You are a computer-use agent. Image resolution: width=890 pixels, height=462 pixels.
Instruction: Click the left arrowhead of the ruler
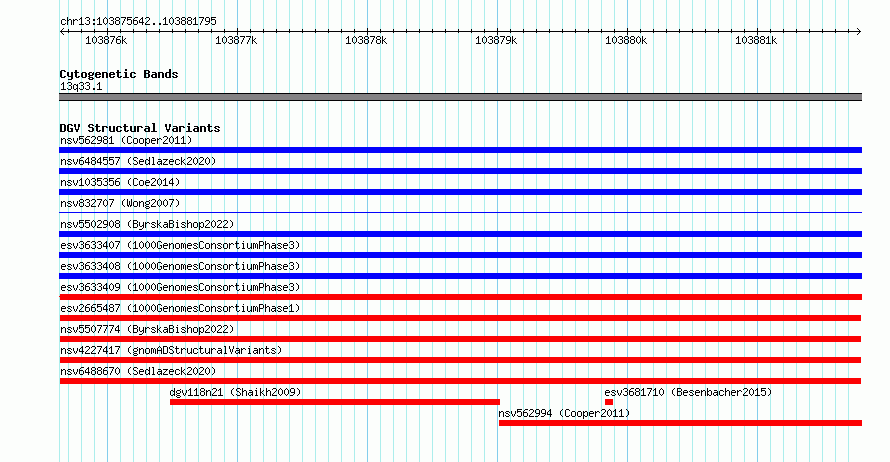point(62,31)
